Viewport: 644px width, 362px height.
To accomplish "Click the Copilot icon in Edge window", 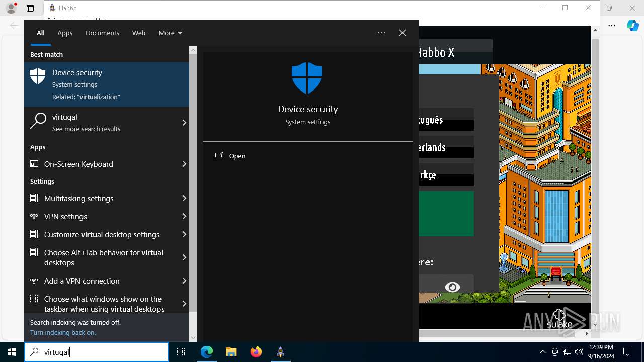I will (633, 26).
